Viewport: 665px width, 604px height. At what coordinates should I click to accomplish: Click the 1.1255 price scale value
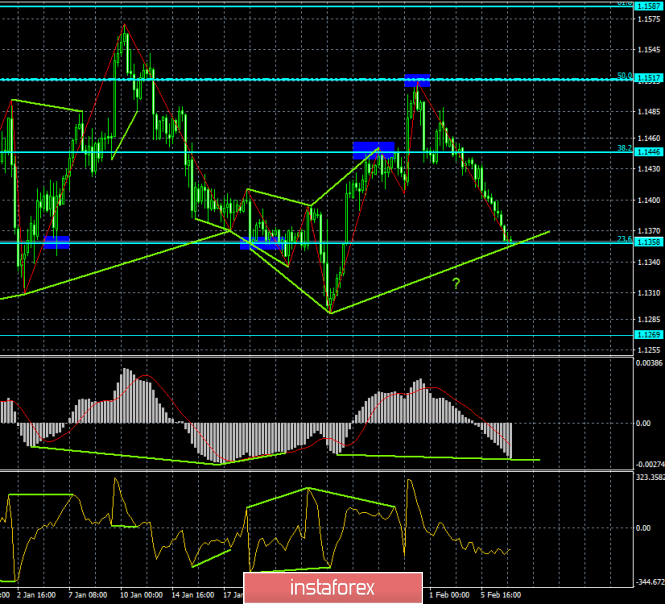[x=649, y=350]
